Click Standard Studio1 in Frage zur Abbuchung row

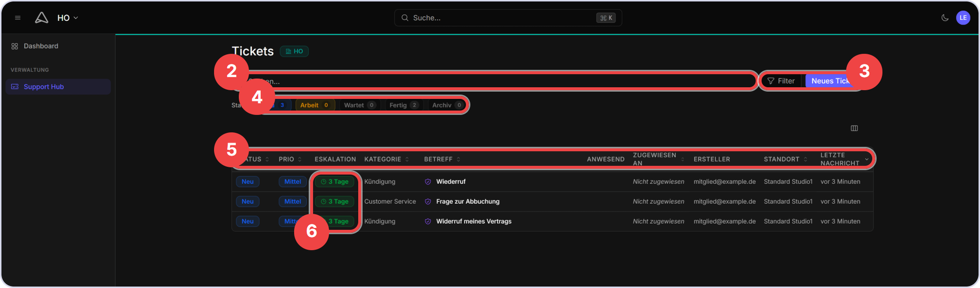(788, 202)
